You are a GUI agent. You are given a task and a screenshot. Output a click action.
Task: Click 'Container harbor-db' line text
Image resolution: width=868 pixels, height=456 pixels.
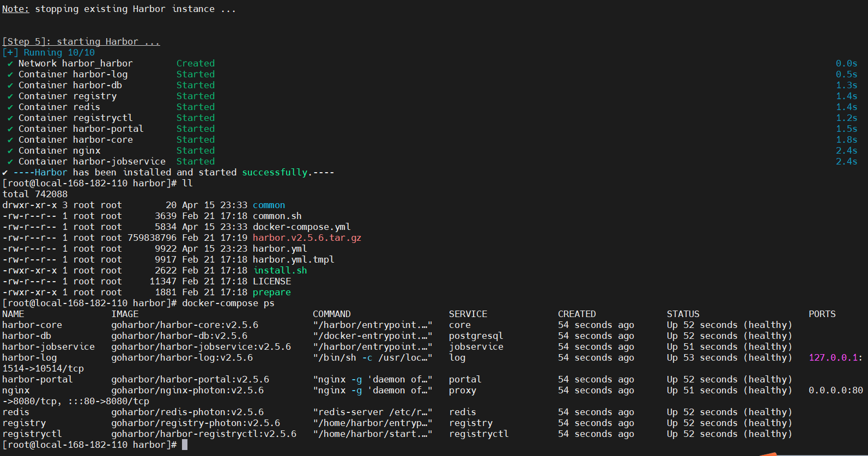point(70,86)
